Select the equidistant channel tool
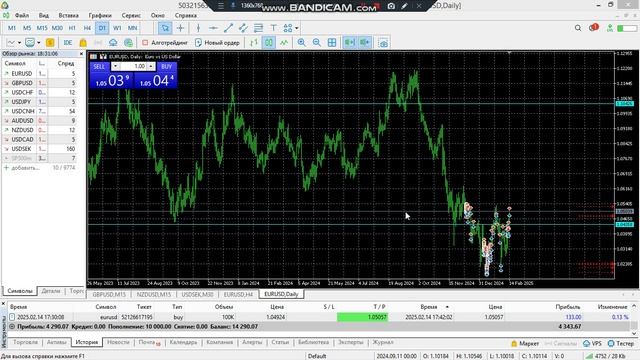 [243, 28]
